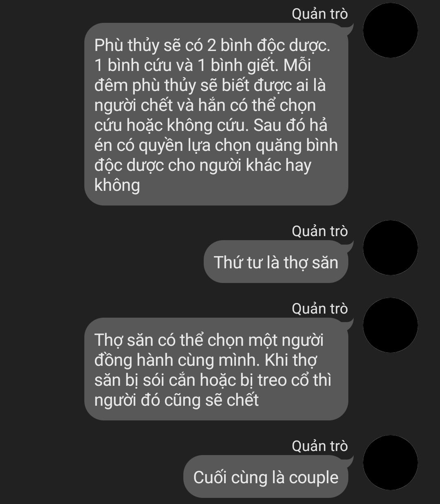Tap the line 'săn bị sói cắn hoặc bị treo cổ thì'
440x504 pixels.
[x=213, y=380]
